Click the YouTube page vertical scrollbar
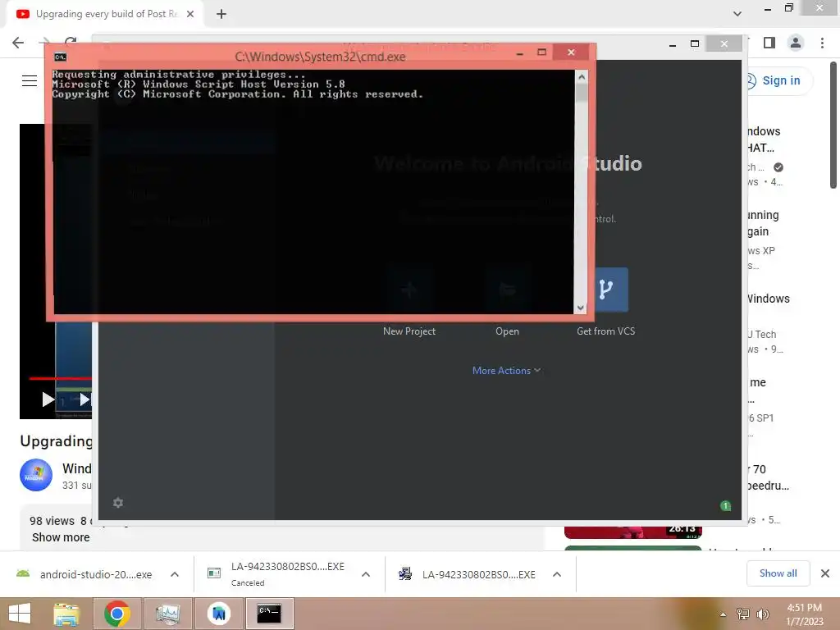The image size is (840, 630). tap(833, 126)
